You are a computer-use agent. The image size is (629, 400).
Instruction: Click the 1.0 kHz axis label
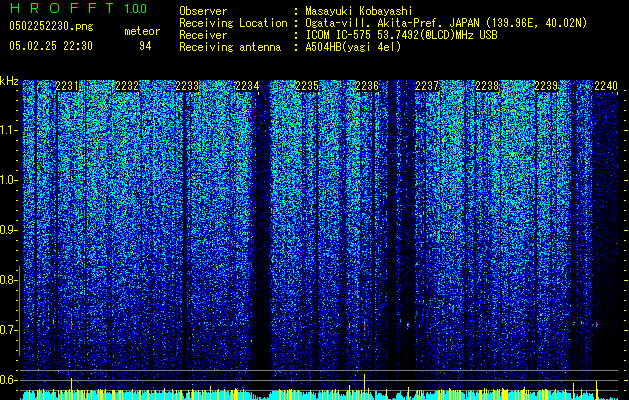8,180
